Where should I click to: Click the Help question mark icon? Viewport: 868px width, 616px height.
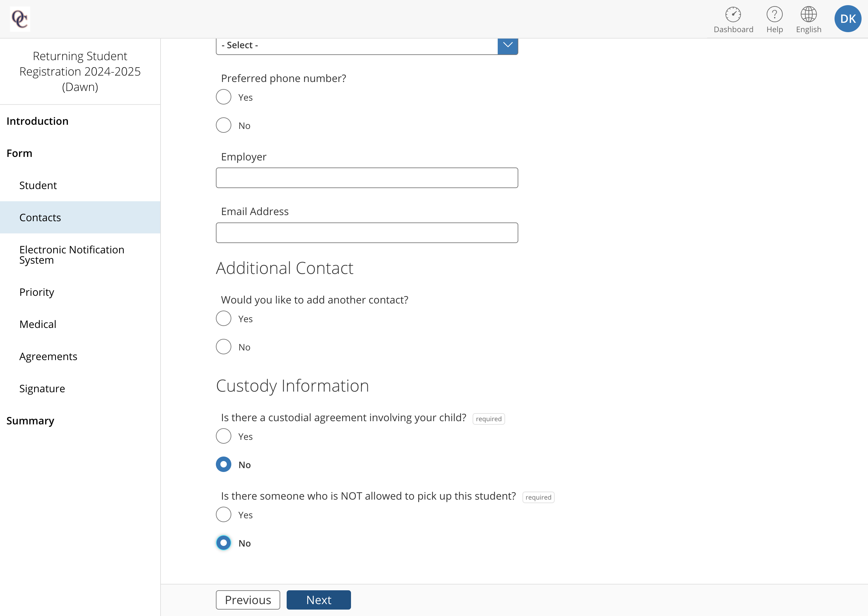pos(774,14)
